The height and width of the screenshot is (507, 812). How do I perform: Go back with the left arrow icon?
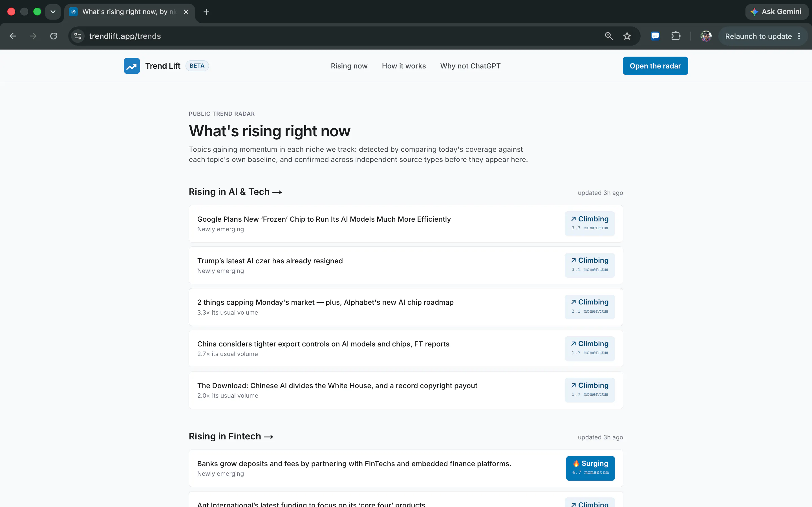coord(13,36)
